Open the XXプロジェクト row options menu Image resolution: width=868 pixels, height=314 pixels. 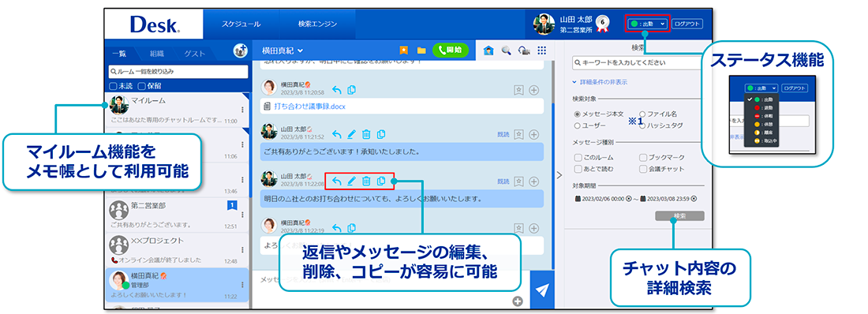coord(242,250)
